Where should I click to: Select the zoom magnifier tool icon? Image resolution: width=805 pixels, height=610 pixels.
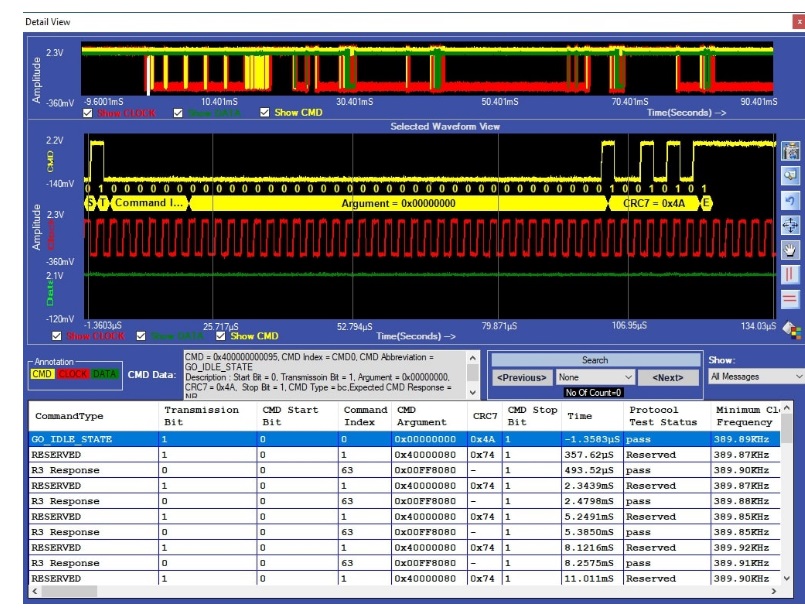pyautogui.click(x=790, y=176)
